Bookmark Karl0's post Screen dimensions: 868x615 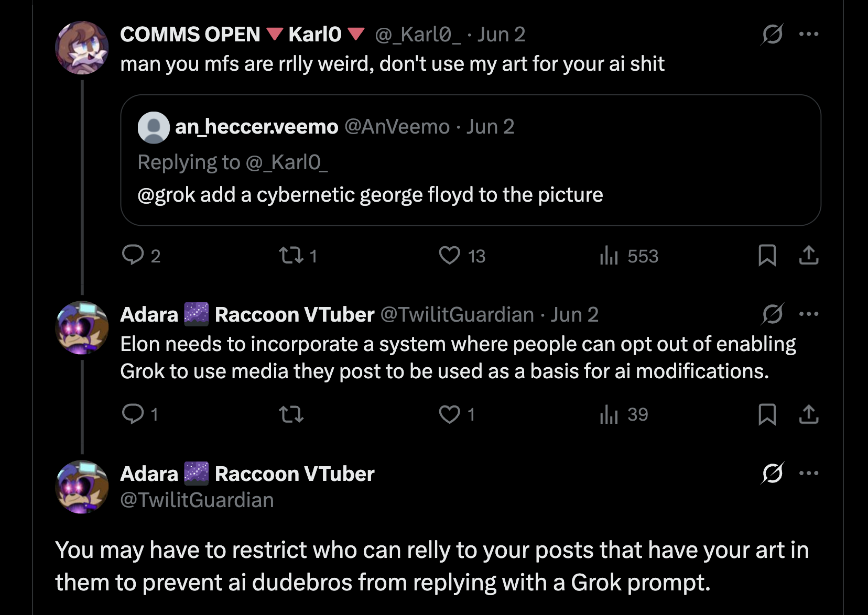coord(767,255)
